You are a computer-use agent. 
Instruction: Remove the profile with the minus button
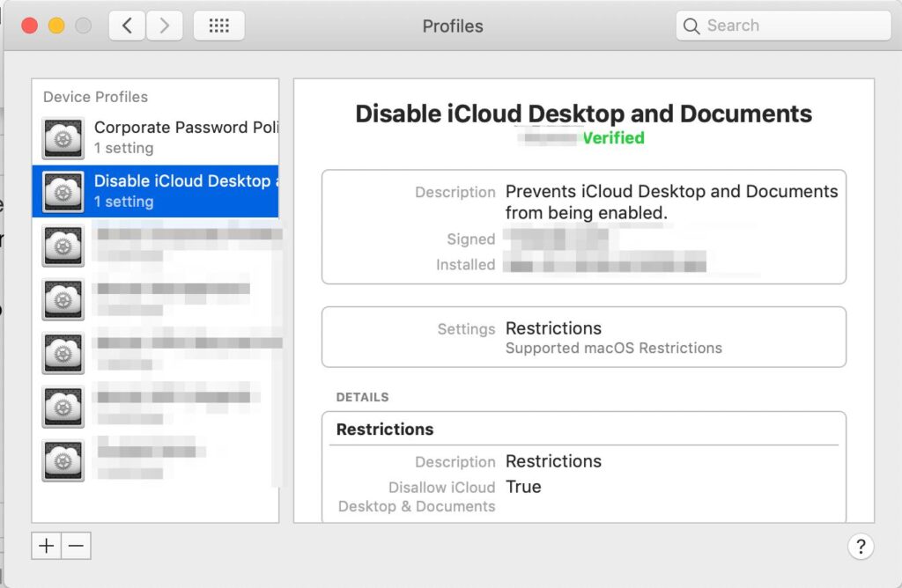pyautogui.click(x=76, y=546)
